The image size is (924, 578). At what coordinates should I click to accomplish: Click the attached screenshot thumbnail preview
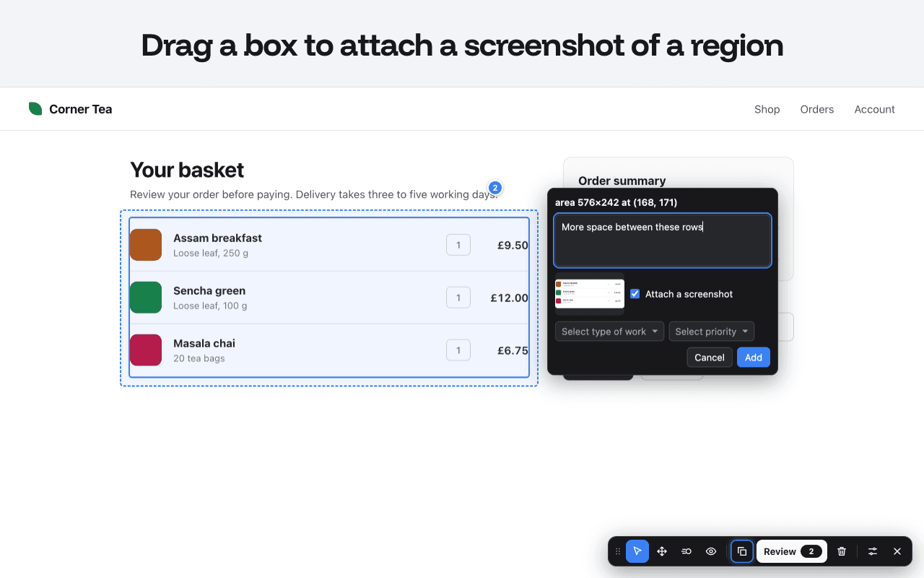point(590,294)
